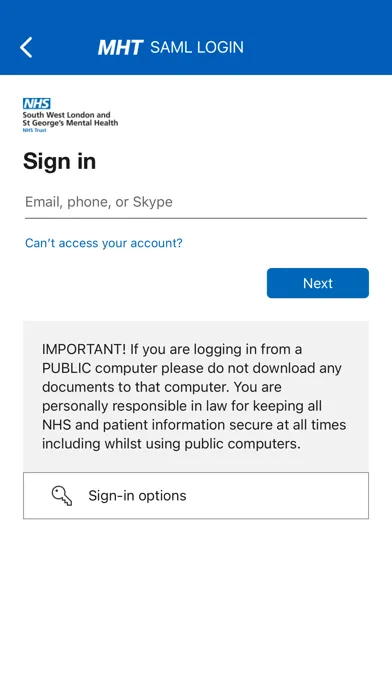
Task: Click the IMPORTANT! word in the notice
Action: point(84,349)
